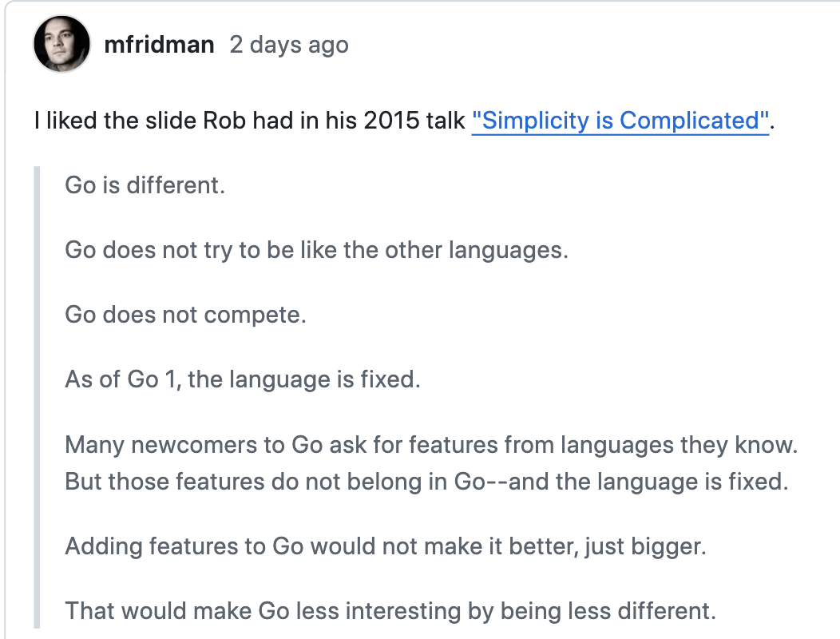Click the "That would make Go less interesting" line
Screen dimensions: 840x639
390,611
